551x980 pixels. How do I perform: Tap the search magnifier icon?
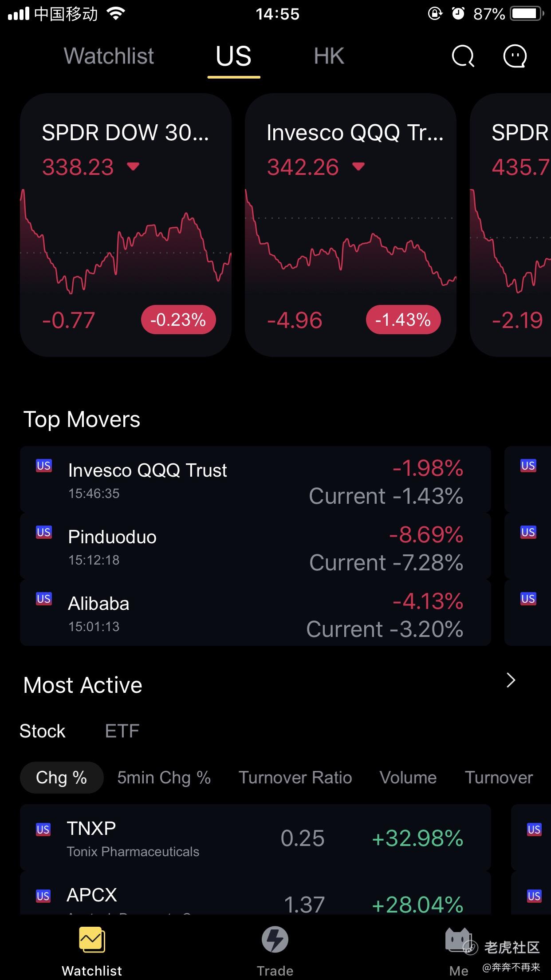pyautogui.click(x=463, y=56)
